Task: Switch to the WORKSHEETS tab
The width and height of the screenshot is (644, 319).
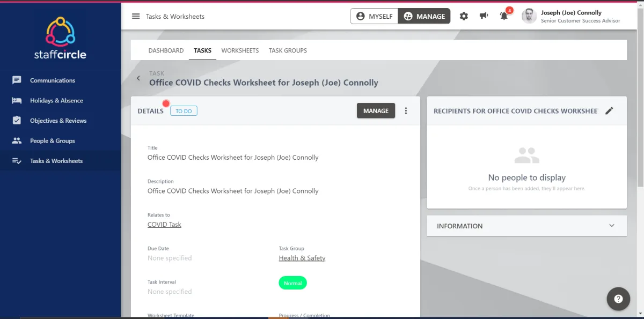Action: [x=240, y=50]
